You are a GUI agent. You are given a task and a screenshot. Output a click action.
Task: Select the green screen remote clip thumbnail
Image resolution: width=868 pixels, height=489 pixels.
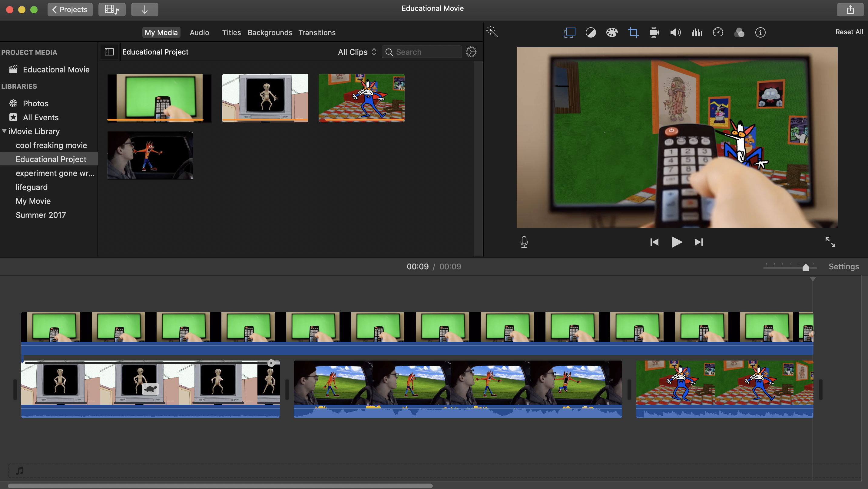pos(159,98)
